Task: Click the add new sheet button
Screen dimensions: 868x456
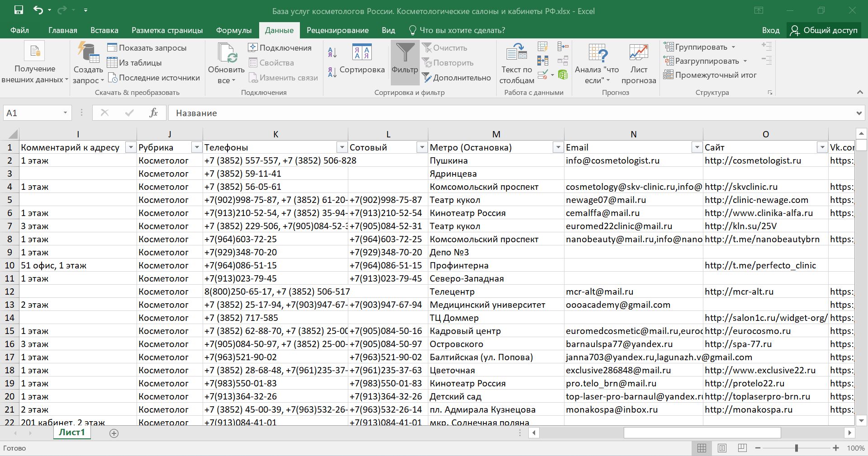Action: [x=114, y=433]
